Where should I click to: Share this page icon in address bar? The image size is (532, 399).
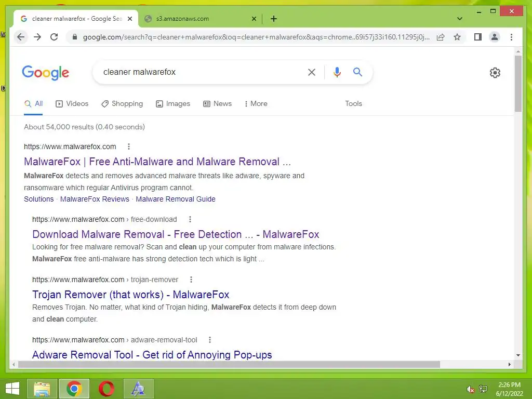(441, 37)
